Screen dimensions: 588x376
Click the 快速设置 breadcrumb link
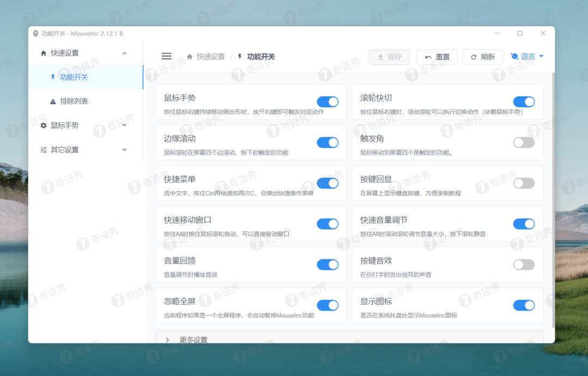pyautogui.click(x=211, y=57)
